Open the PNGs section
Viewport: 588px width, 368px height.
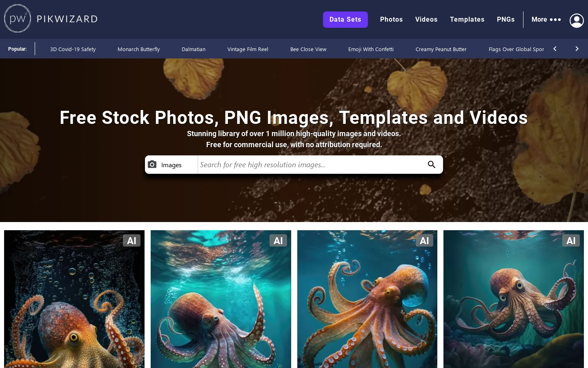(x=506, y=19)
